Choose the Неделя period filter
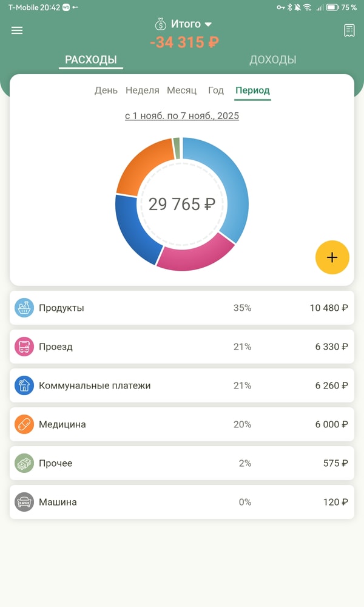364x607 pixels. tap(142, 90)
